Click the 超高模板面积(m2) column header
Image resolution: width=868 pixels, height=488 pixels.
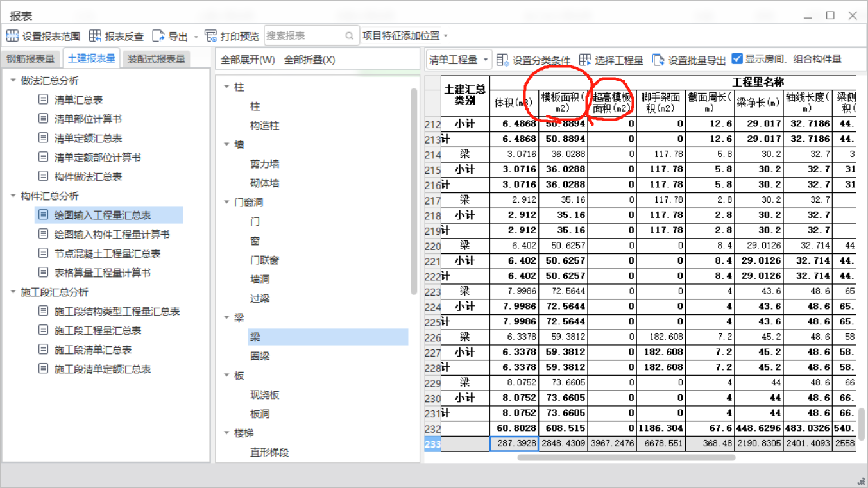[611, 103]
